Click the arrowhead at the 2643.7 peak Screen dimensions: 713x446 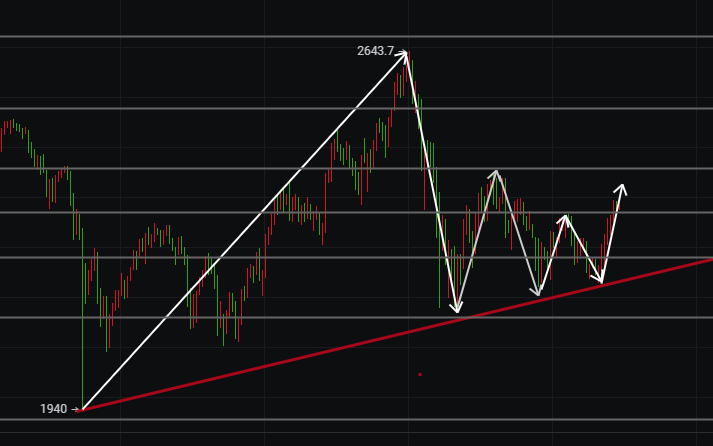point(405,53)
